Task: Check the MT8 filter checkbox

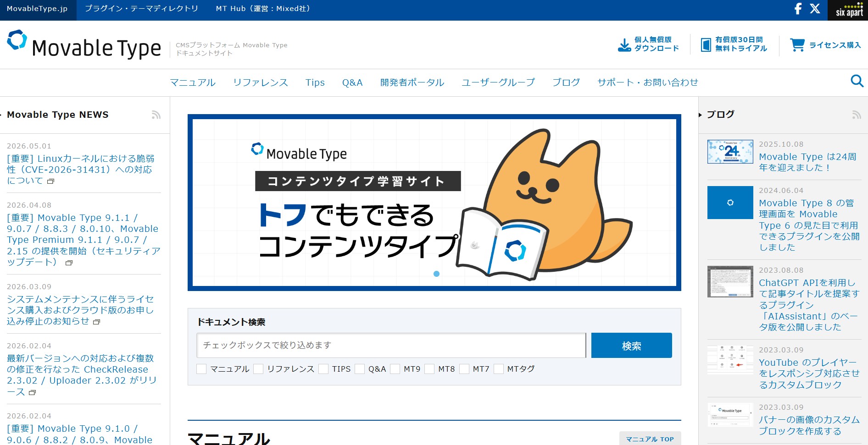Action: pos(429,369)
